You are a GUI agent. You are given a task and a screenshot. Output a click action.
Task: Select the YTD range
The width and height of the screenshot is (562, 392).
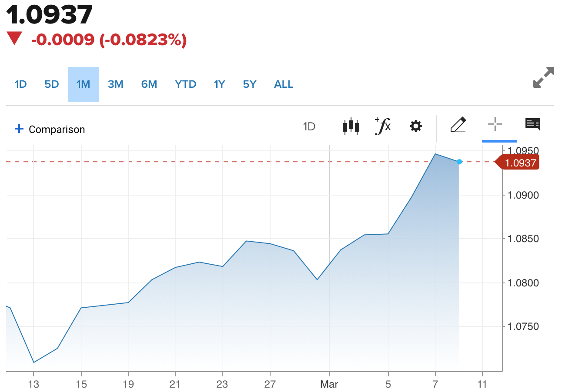coord(186,84)
